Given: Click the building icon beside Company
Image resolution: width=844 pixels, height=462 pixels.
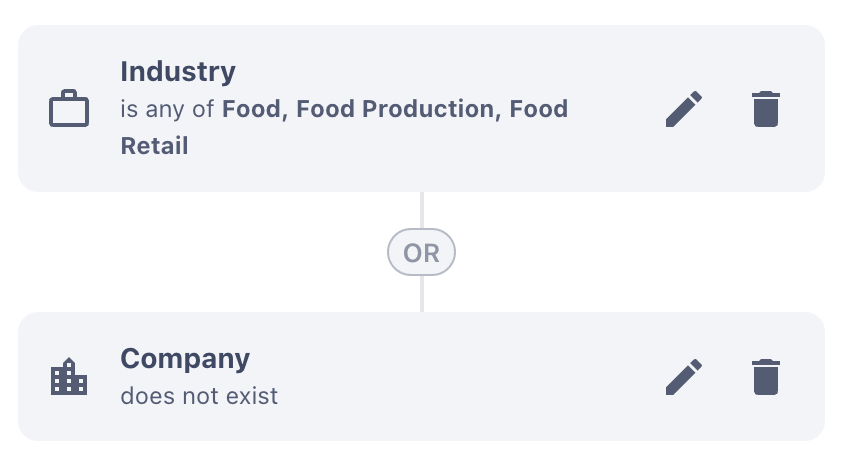Looking at the screenshot, I should pyautogui.click(x=69, y=378).
